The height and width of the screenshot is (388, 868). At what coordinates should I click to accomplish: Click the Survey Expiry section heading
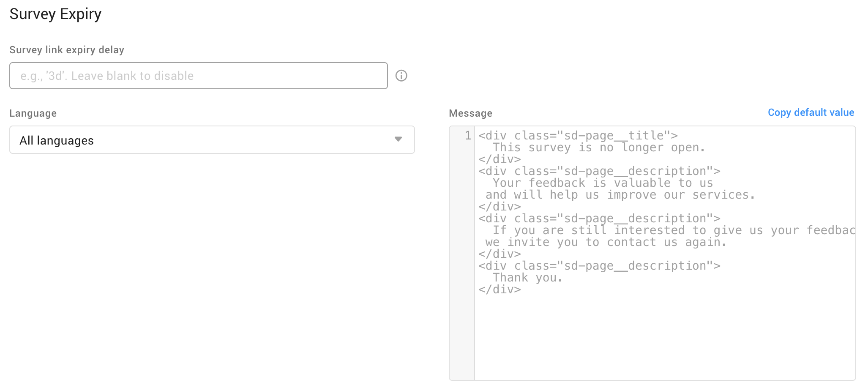coord(55,14)
